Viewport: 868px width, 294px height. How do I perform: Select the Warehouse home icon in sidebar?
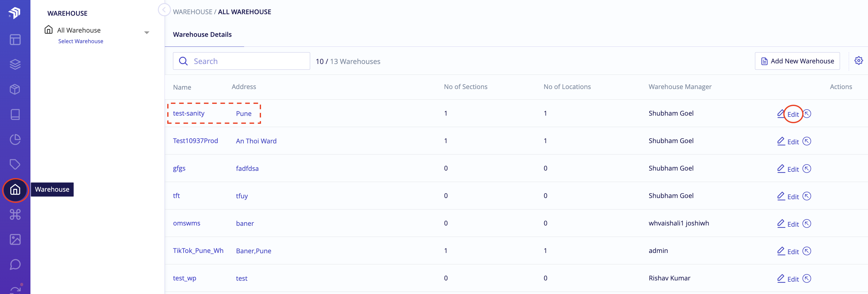coord(15,190)
